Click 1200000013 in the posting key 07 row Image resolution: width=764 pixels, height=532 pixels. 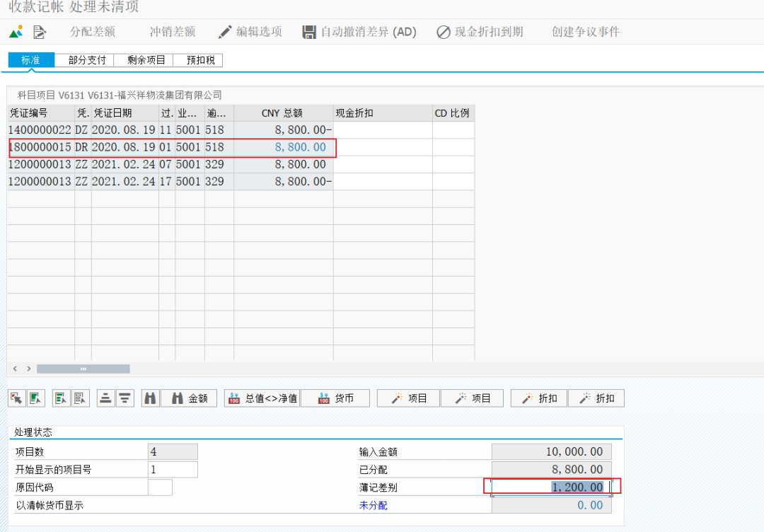click(x=40, y=165)
